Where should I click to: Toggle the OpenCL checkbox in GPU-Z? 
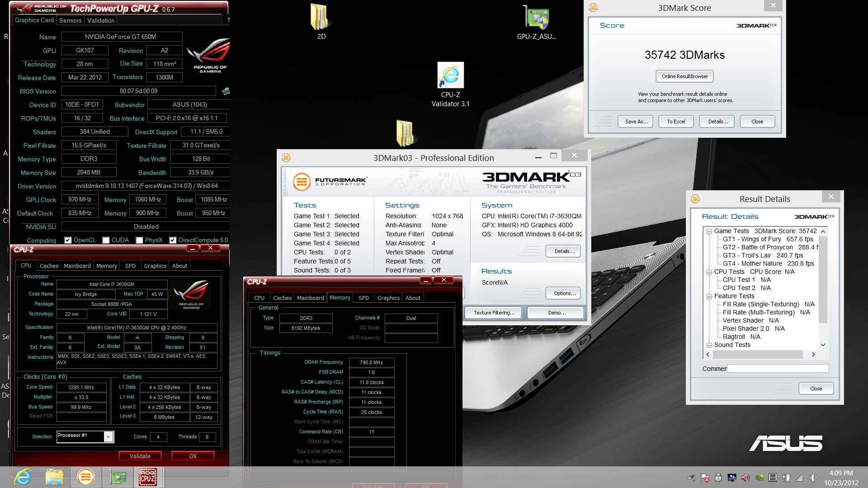coord(68,240)
